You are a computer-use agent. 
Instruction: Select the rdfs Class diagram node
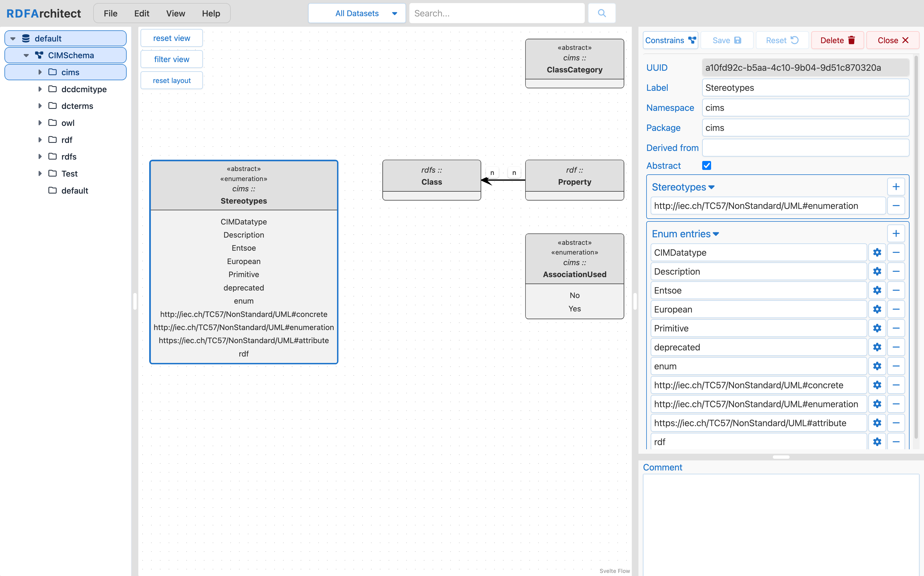coord(432,180)
